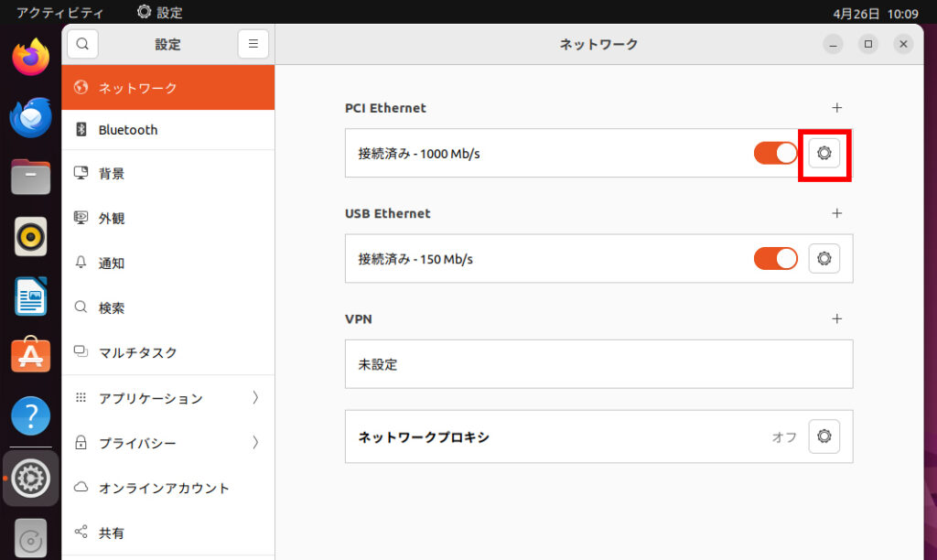Viewport: 937px width, 560px height.
Task: Open Ubuntu Software from the dock
Action: [30, 355]
